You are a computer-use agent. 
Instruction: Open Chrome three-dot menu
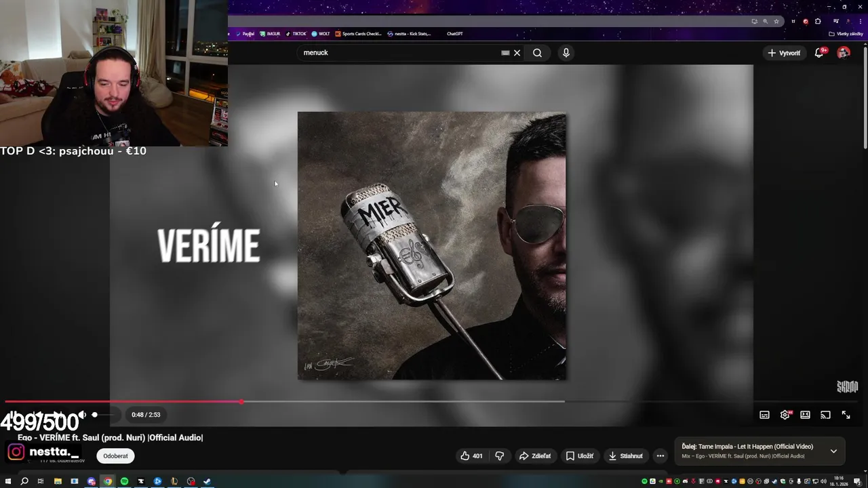(x=860, y=21)
